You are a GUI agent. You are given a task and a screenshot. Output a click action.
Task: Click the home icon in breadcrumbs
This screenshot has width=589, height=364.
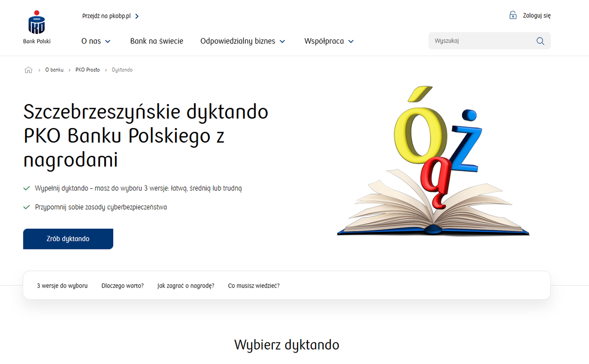(x=29, y=70)
